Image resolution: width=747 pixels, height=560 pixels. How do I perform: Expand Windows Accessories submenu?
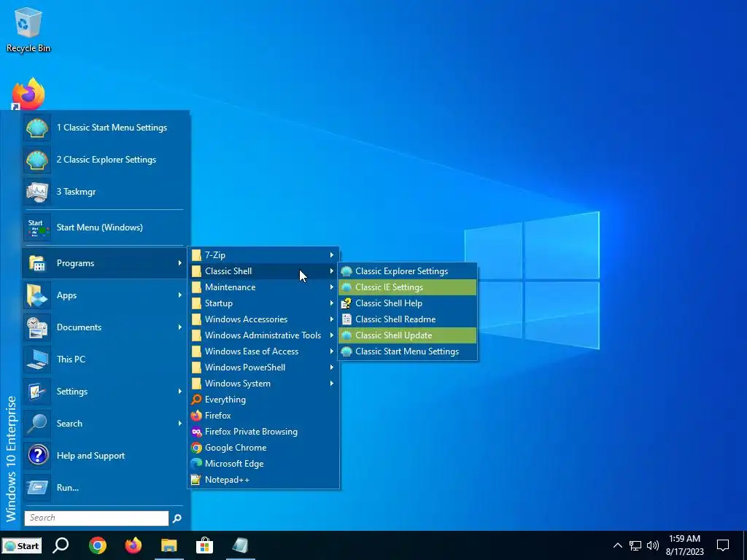point(264,319)
